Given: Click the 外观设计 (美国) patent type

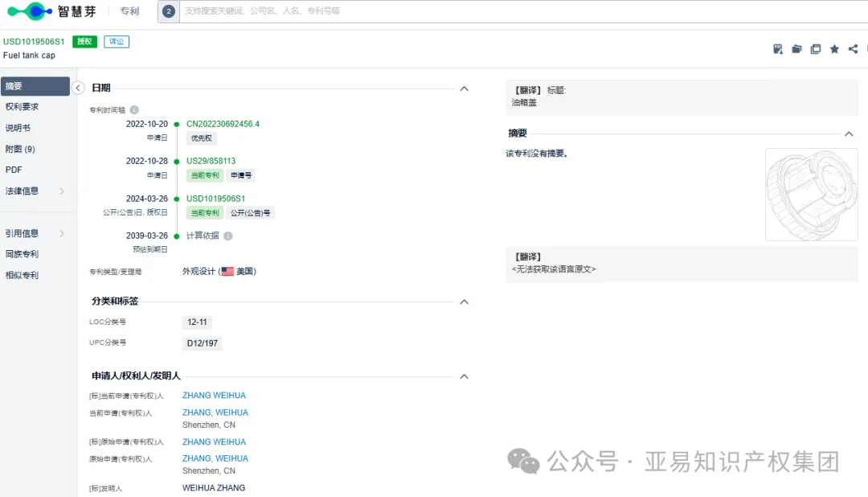Looking at the screenshot, I should click(219, 272).
